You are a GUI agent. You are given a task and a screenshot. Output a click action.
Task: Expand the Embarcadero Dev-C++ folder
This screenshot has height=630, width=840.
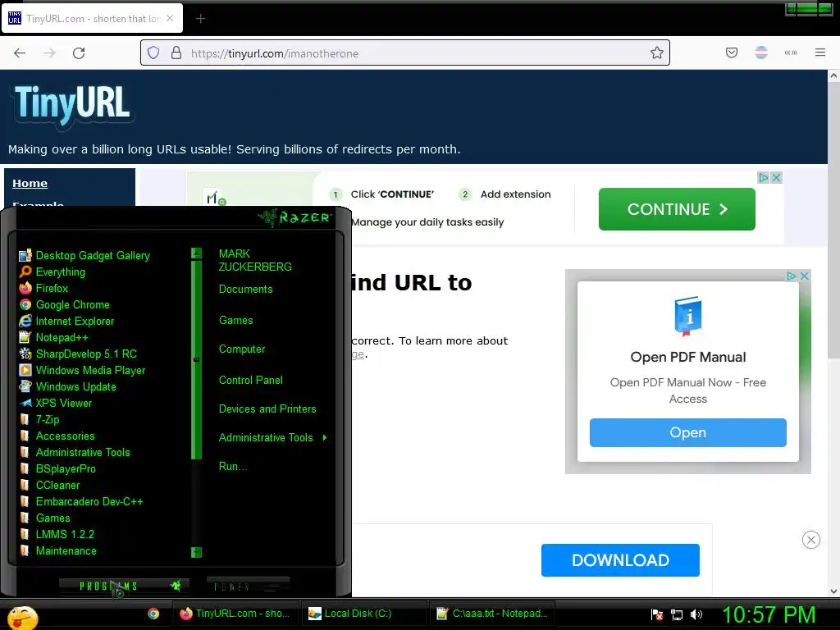point(81,502)
